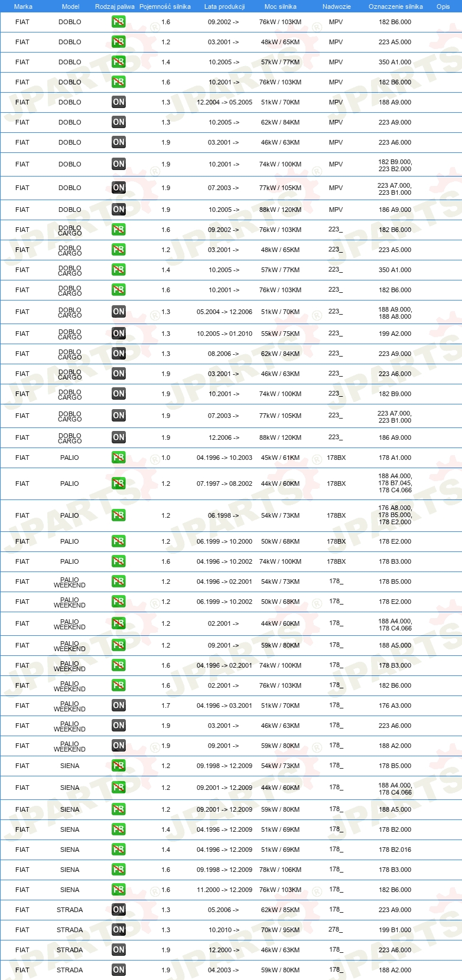Click petrol icon in Palio 178BX 1.6 row
Screen dimensions: 462x980
(x=119, y=561)
